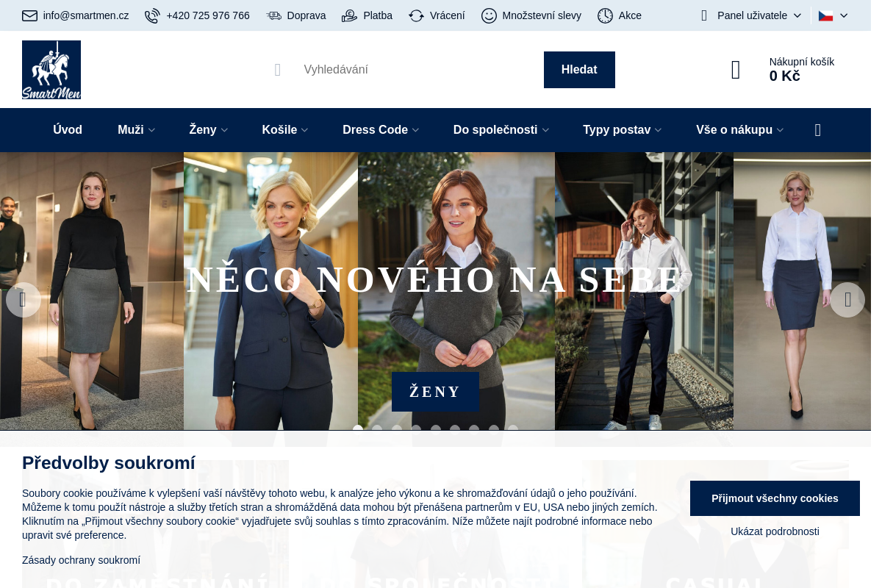Viewport: 882px width, 588px height.
Task: Click the envelope email icon
Action: [29, 15]
